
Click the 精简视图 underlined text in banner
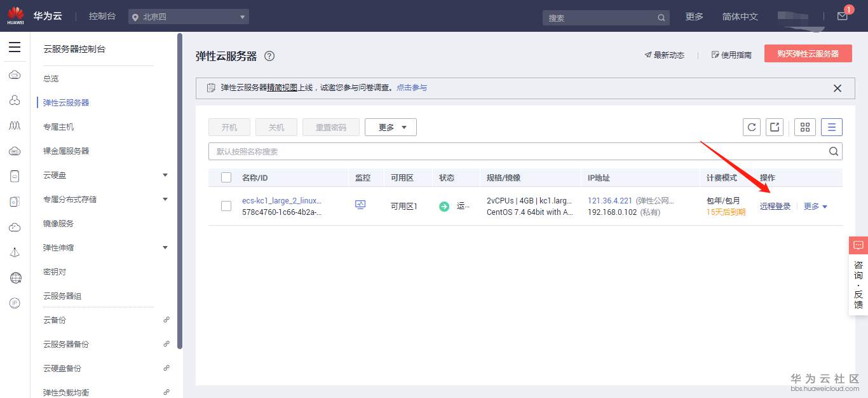282,88
